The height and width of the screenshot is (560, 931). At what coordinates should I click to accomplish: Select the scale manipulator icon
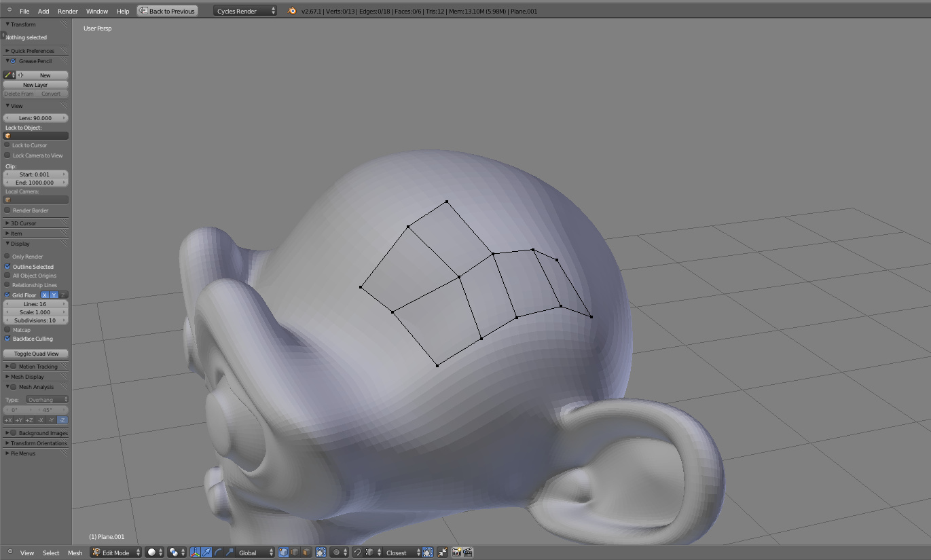(230, 553)
